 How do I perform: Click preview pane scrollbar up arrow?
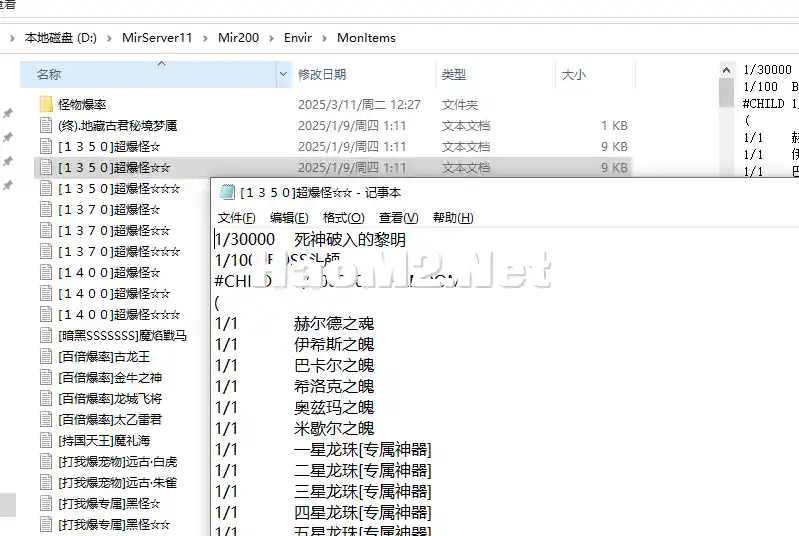pyautogui.click(x=727, y=70)
